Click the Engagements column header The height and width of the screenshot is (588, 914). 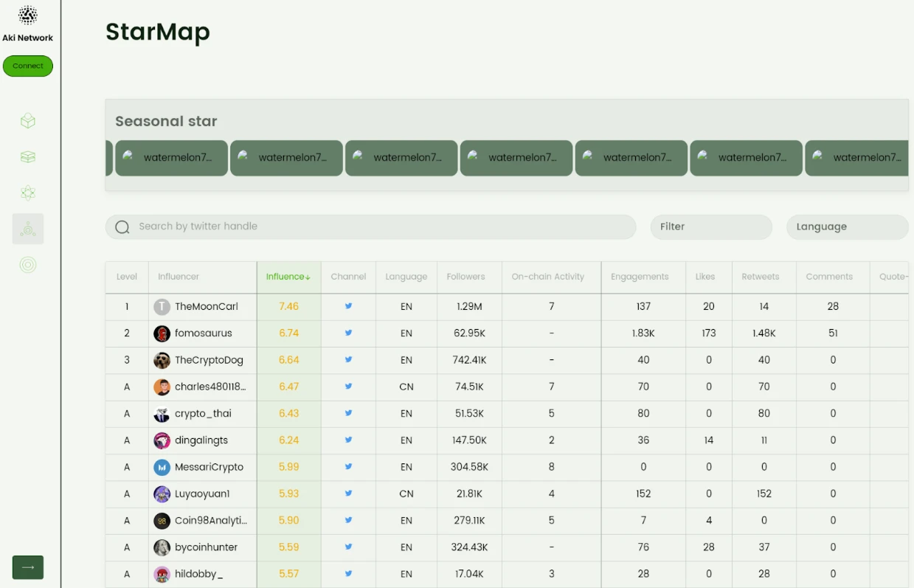tap(640, 277)
